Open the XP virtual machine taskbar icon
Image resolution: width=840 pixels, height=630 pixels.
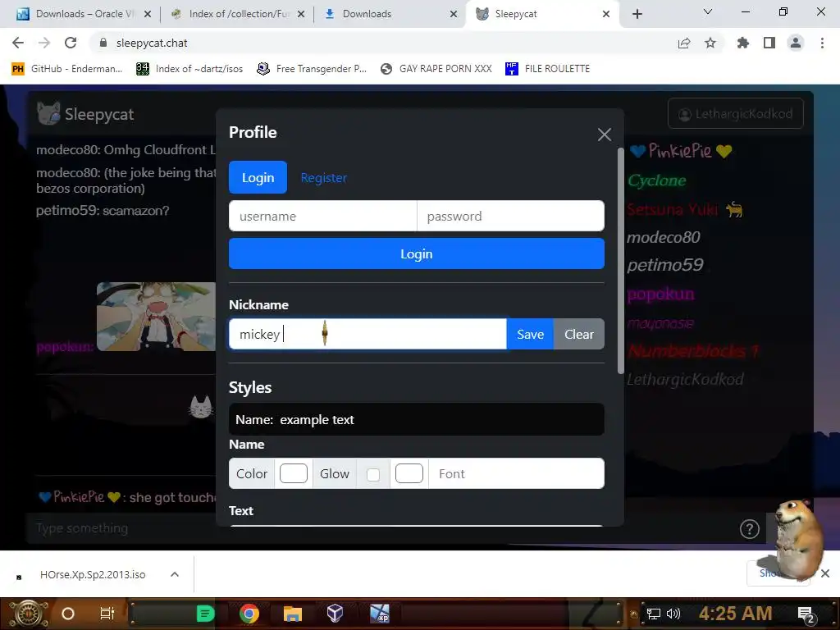coord(379,614)
